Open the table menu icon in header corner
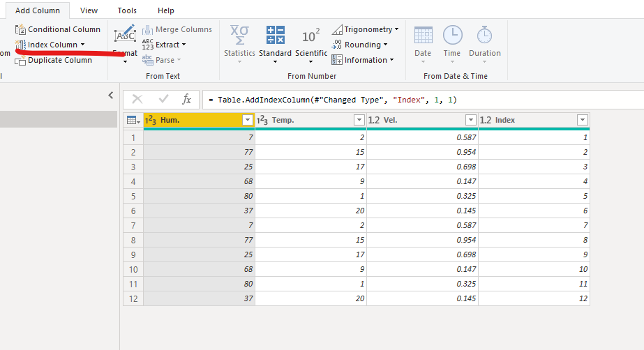 point(133,120)
